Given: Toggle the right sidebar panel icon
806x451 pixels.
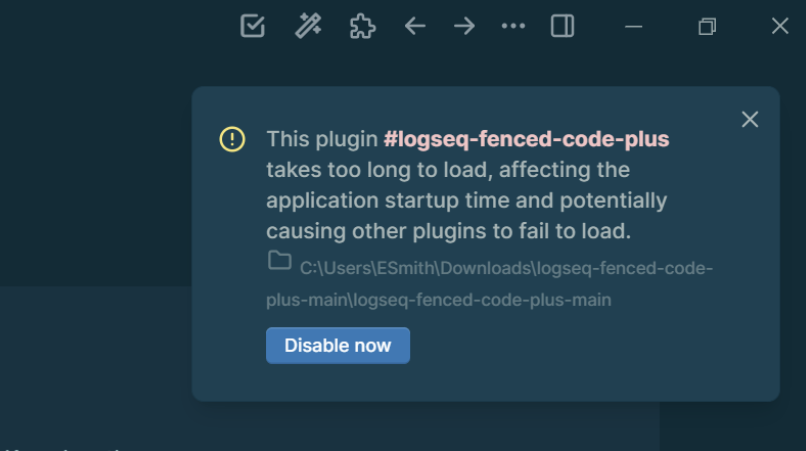Looking at the screenshot, I should click(x=562, y=26).
